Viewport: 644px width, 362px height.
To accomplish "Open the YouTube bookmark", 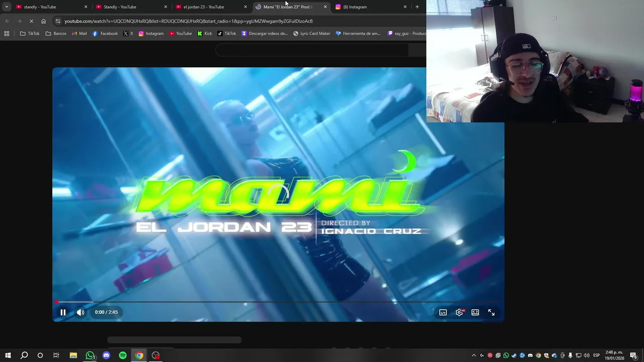I will 181,34.
